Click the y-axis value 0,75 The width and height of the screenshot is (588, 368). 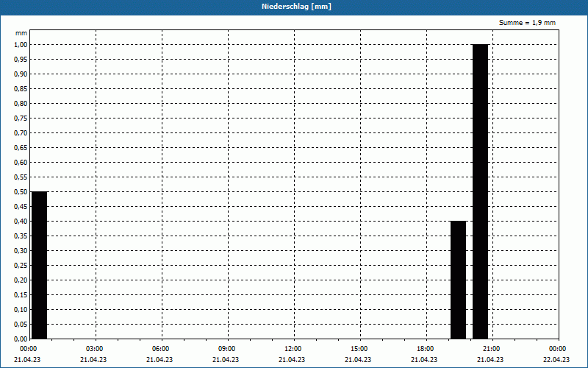21,118
